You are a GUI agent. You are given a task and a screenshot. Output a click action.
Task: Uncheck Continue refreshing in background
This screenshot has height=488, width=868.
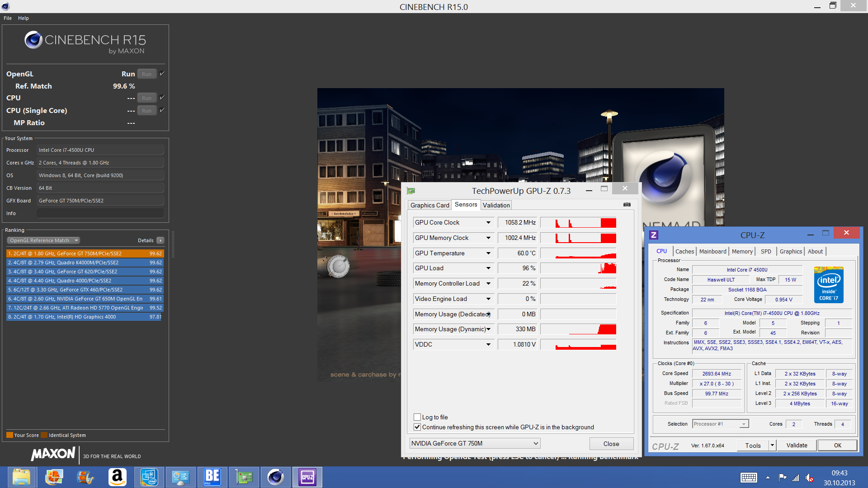tap(417, 427)
